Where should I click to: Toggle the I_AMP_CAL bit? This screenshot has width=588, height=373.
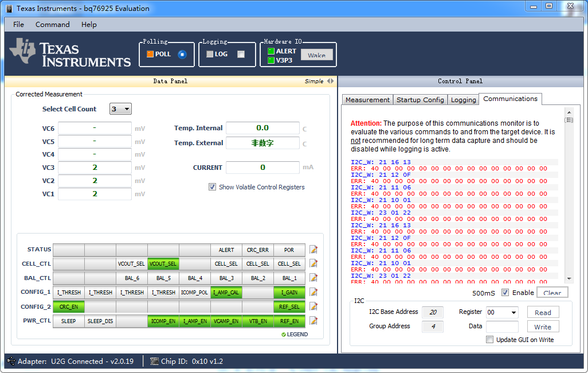pos(226,292)
